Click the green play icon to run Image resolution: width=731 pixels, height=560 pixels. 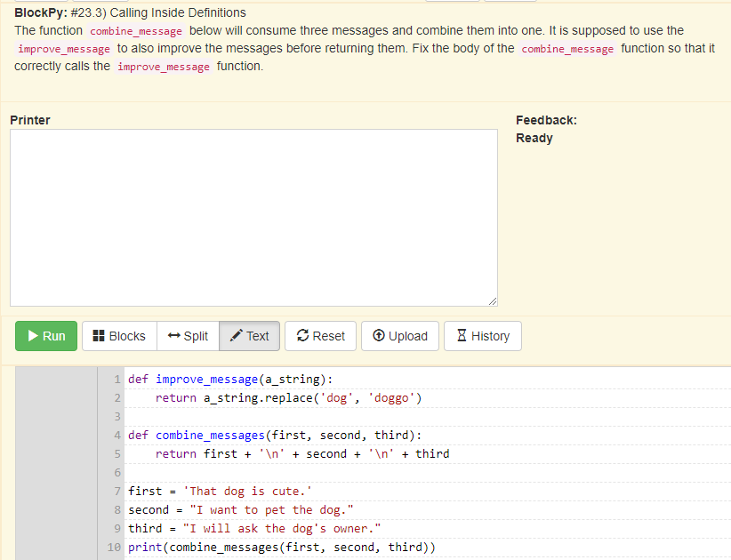tap(30, 336)
